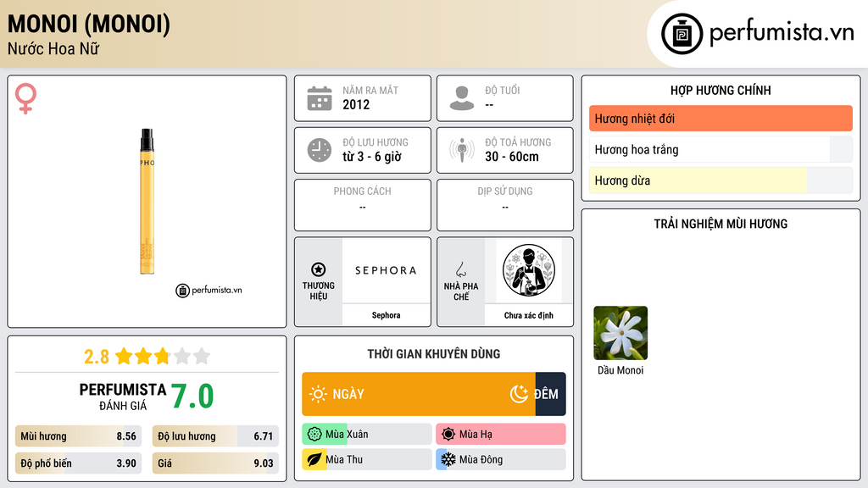
Task: Click the Hợp hương chính heading
Action: click(x=721, y=90)
